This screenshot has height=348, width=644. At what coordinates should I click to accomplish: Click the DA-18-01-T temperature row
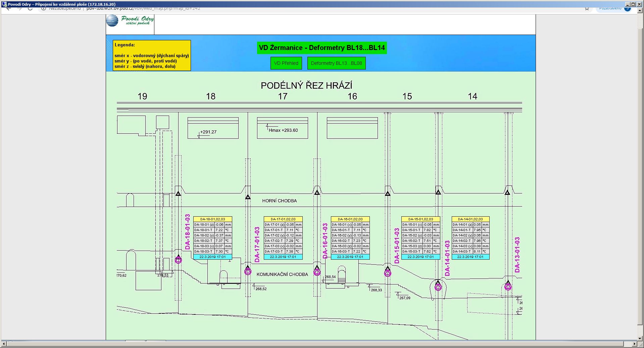click(213, 230)
